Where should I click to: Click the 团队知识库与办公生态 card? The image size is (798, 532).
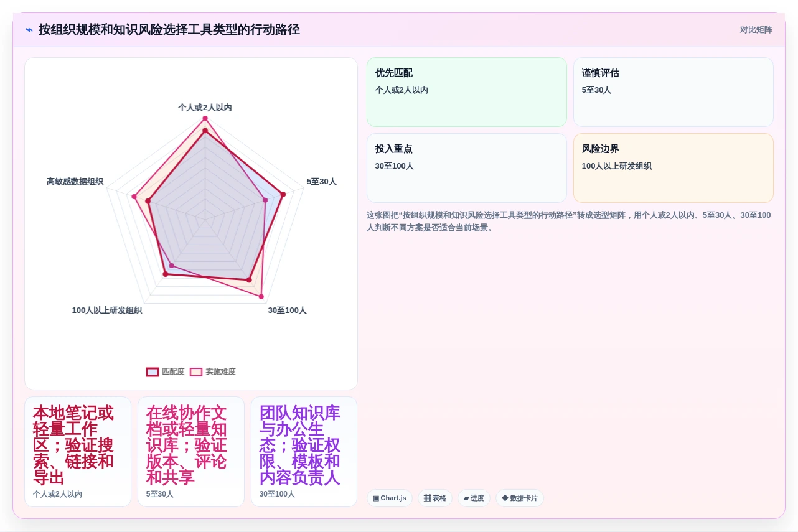[x=304, y=452]
